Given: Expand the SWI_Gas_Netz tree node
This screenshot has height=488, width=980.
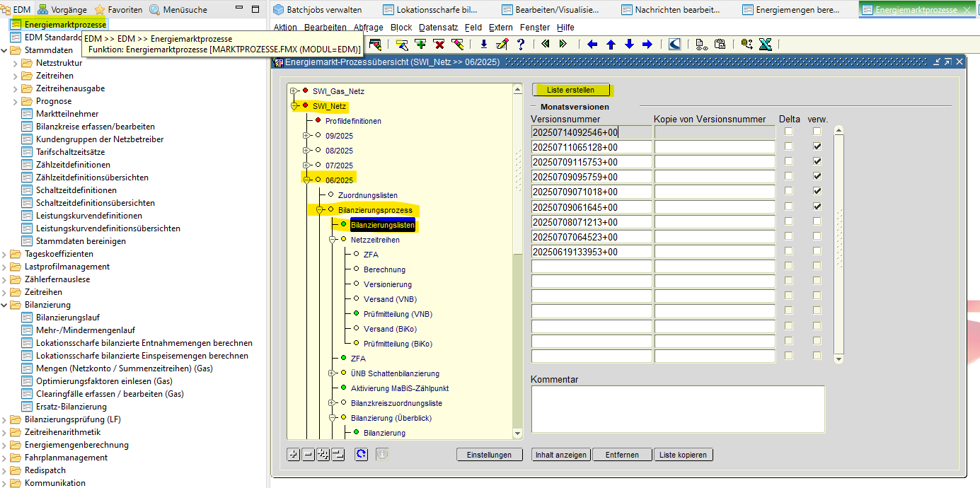Looking at the screenshot, I should 294,91.
